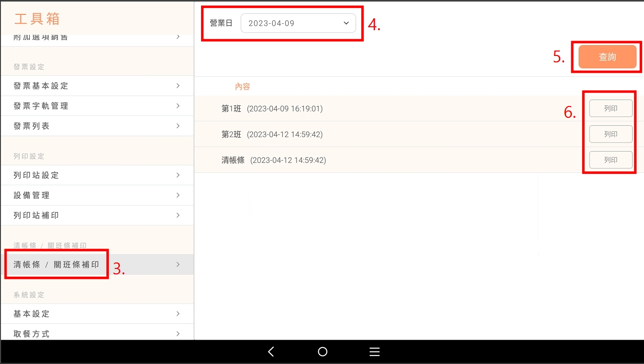Viewport: 644px width, 364px height.
Task: Click the arrow icon next to 取餐方式
Action: point(178,333)
